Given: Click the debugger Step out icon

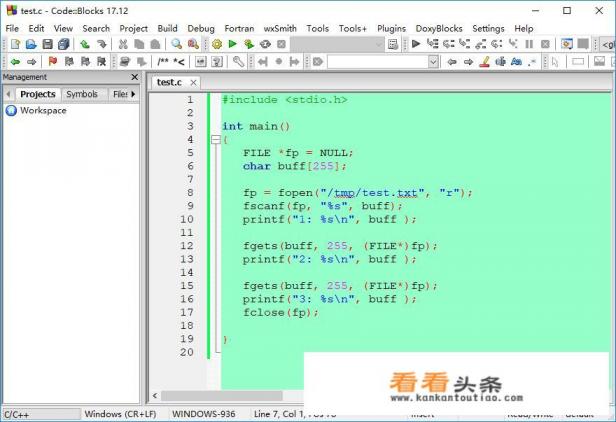Looking at the screenshot, I should (480, 44).
